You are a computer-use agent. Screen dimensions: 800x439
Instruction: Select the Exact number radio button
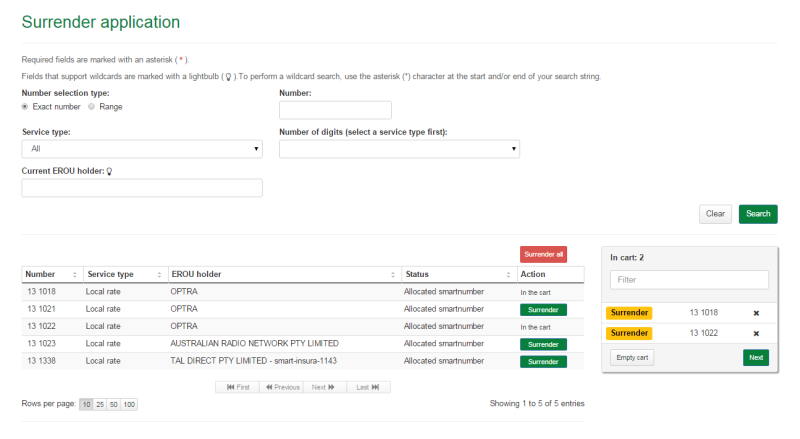pos(25,107)
